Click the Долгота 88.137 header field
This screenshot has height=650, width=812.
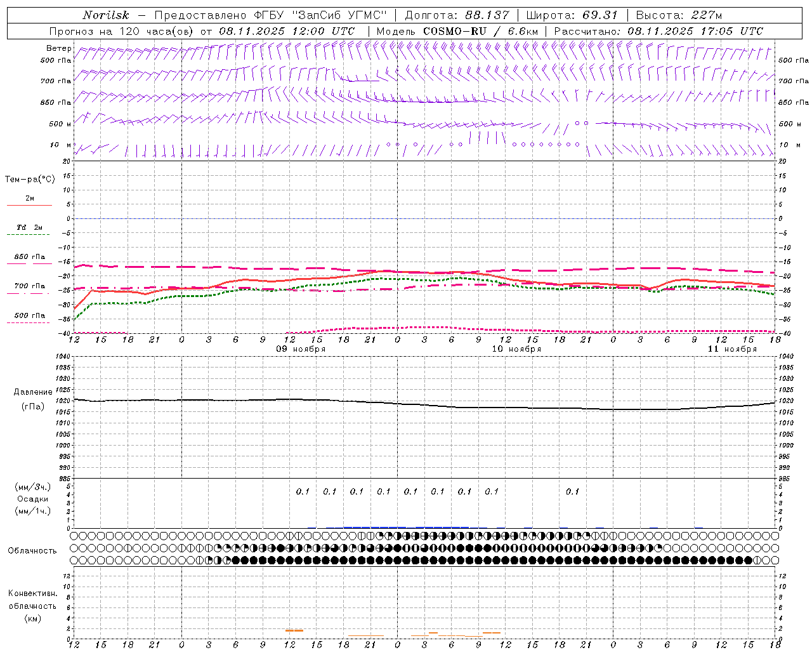pos(457,15)
